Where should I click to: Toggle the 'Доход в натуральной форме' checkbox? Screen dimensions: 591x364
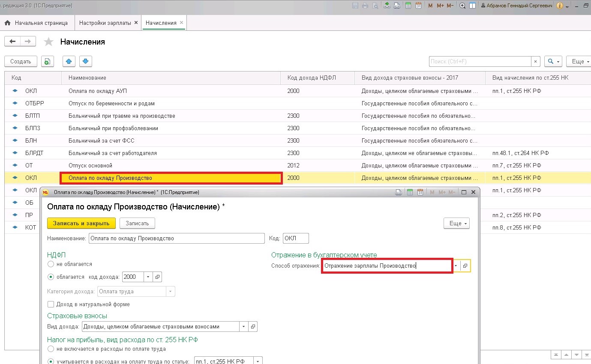pos(51,304)
